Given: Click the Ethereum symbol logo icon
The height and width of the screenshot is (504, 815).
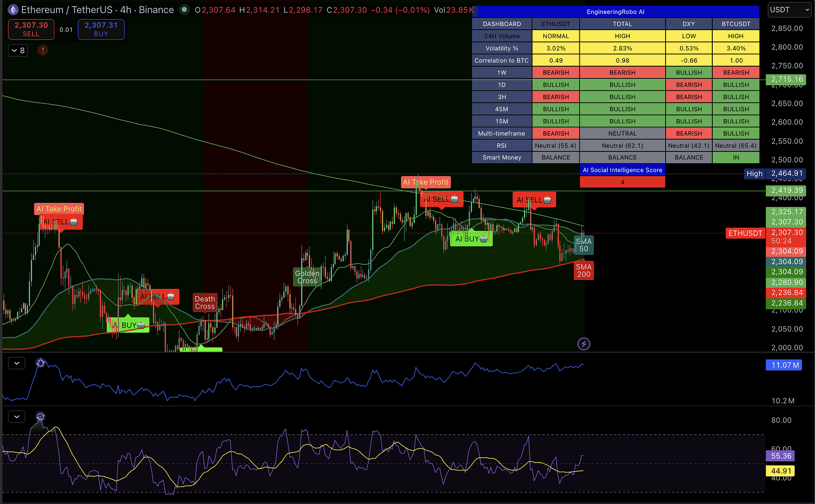Looking at the screenshot, I should pos(13,10).
